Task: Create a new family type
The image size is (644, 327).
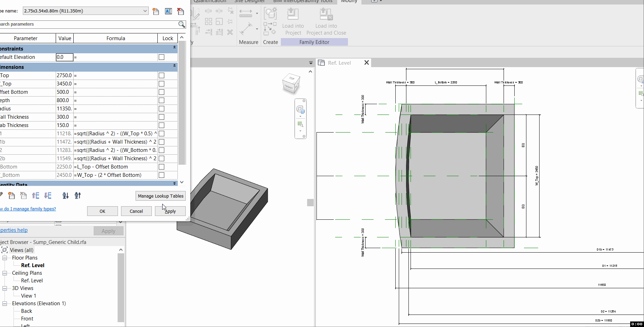Action: tap(156, 11)
